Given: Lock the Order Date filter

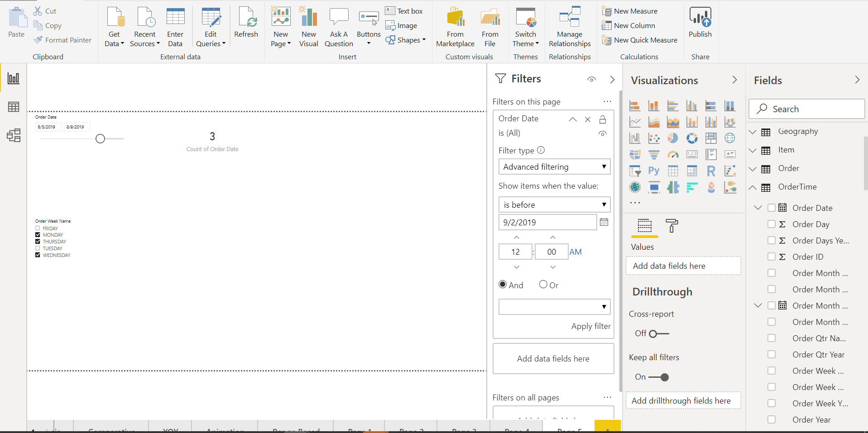Looking at the screenshot, I should click(603, 119).
